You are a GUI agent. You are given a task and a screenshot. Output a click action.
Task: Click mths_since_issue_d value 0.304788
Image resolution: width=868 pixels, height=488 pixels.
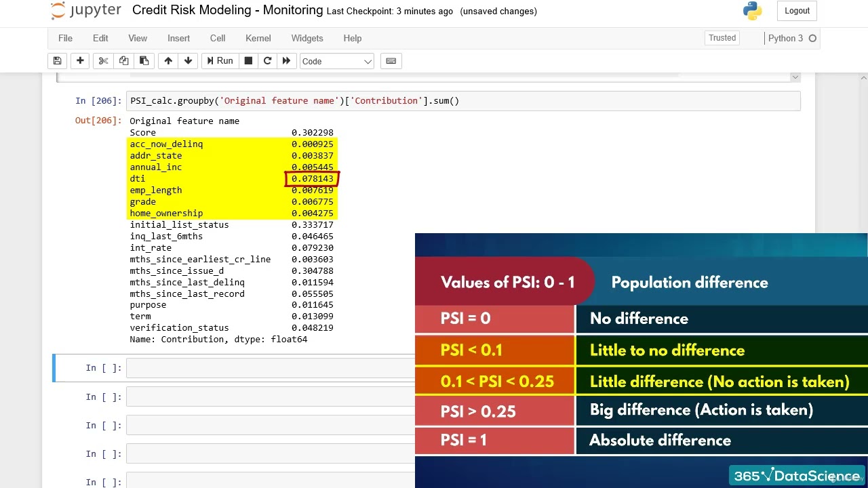(313, 271)
